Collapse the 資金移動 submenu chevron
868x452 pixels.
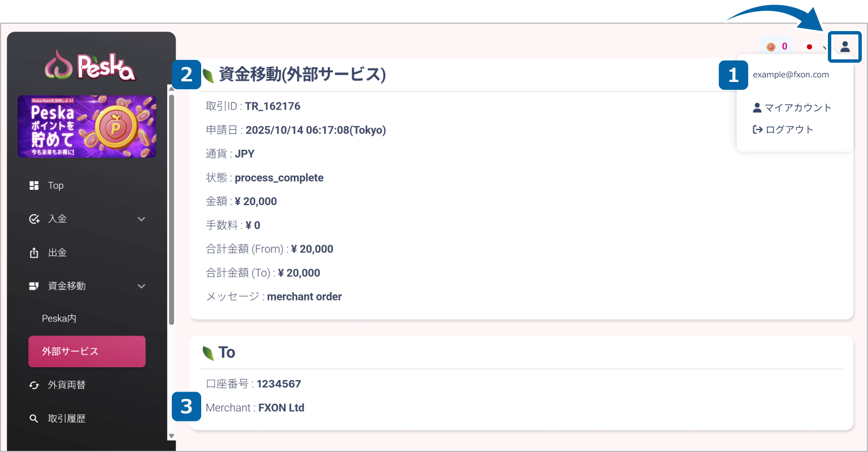(141, 286)
